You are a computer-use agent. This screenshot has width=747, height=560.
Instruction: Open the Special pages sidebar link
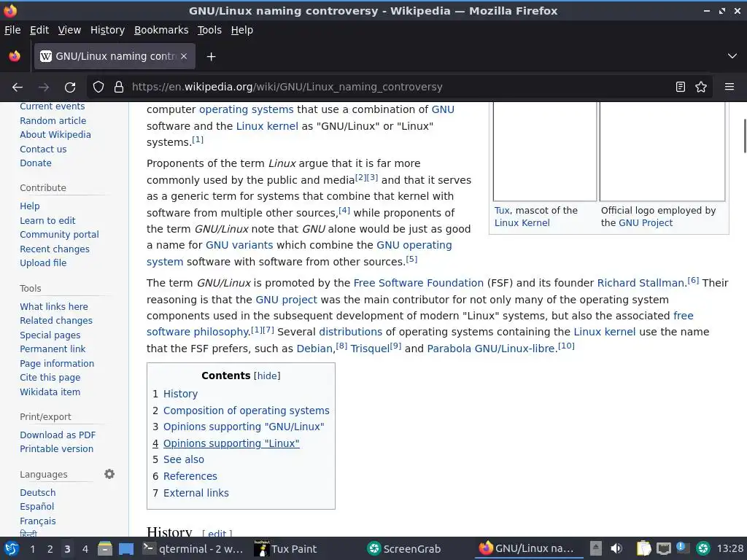point(50,335)
